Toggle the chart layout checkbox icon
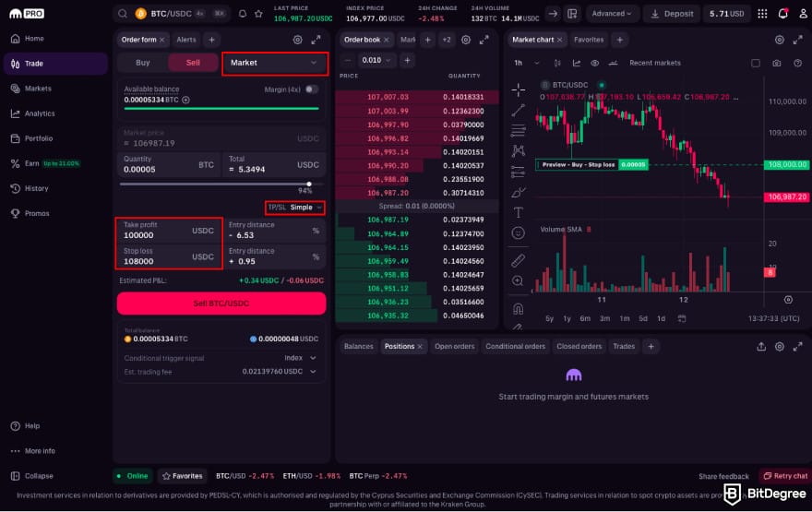This screenshot has height=512, width=812. click(756, 63)
